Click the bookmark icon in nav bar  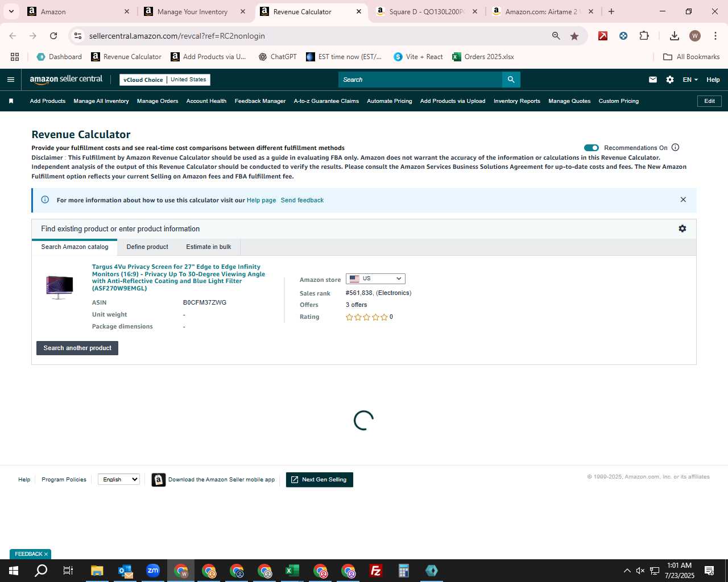tap(11, 101)
